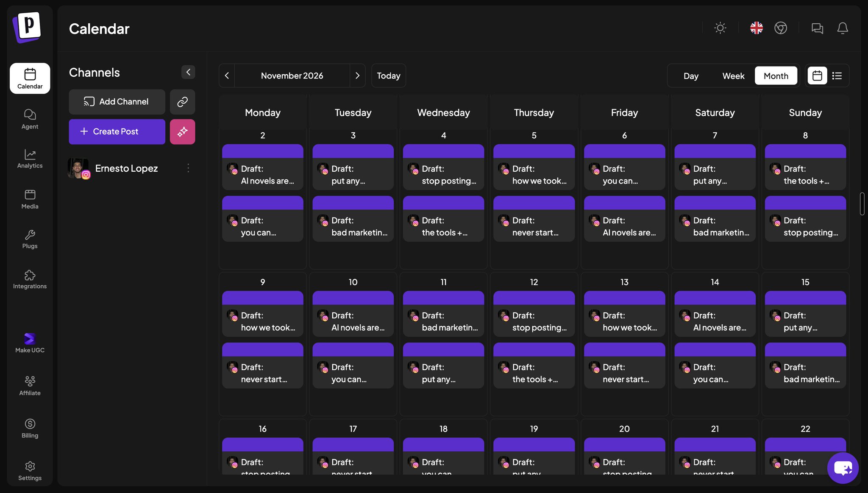Click the Postiz logo in the sidebar
The height and width of the screenshot is (493, 868).
click(27, 27)
